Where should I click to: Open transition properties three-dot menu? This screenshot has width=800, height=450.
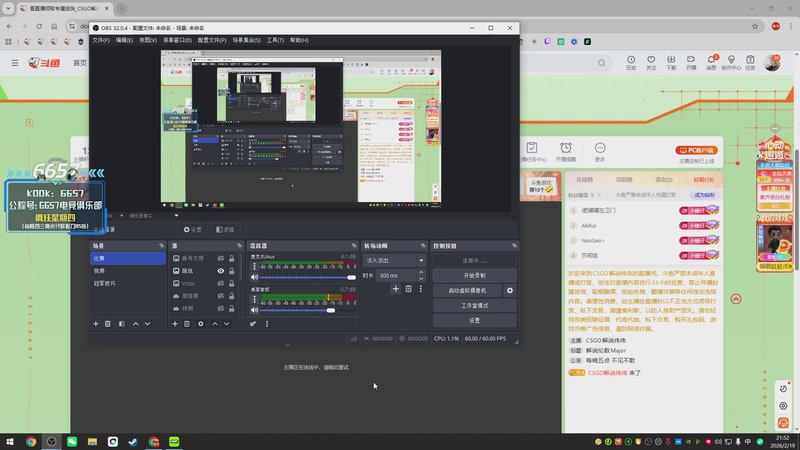click(420, 289)
